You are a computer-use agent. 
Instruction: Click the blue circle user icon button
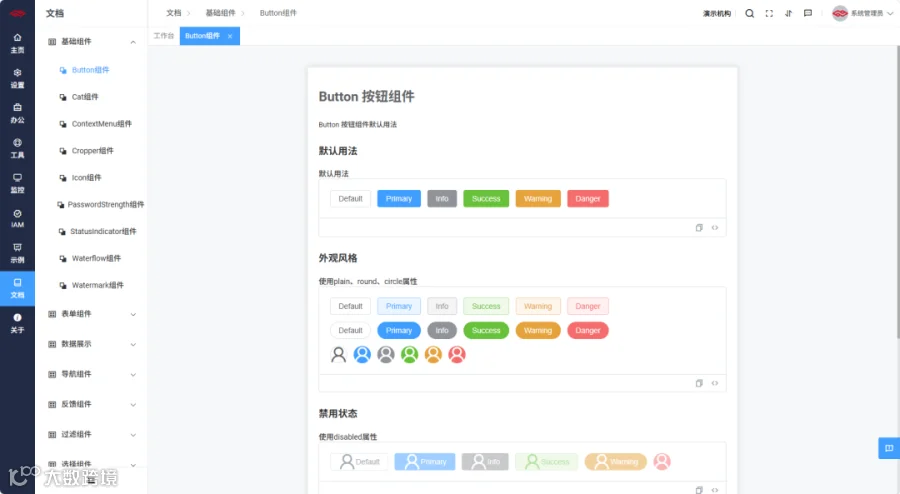click(362, 355)
